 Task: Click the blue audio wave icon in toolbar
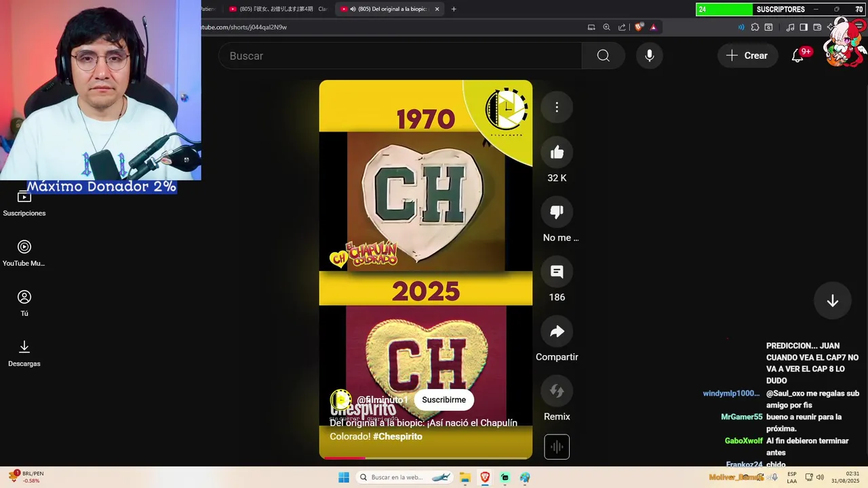click(741, 27)
